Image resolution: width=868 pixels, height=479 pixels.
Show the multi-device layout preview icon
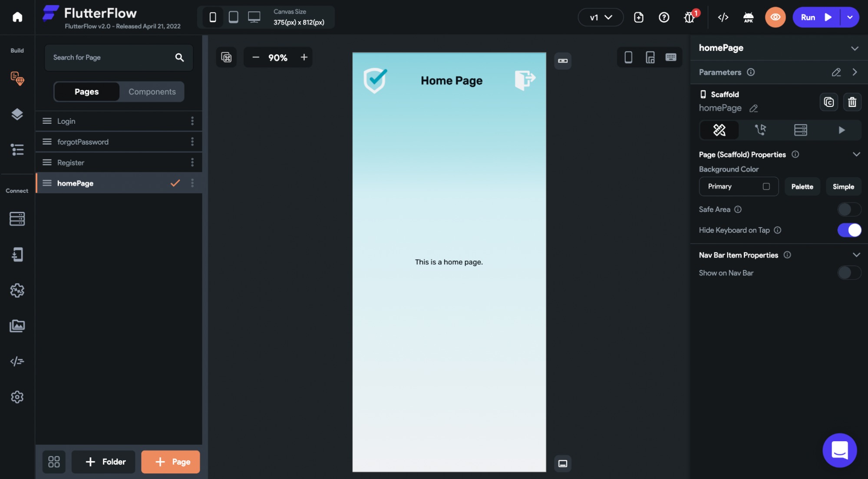[650, 57]
